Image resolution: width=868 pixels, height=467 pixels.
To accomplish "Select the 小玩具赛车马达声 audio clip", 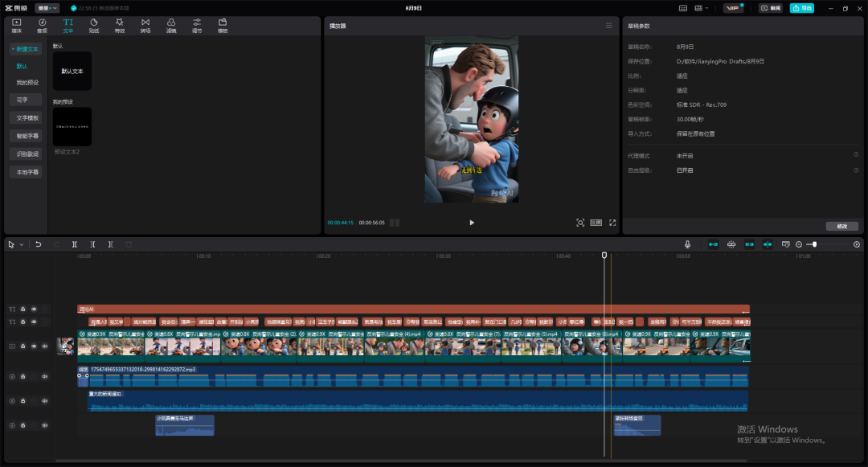I will 185,425.
